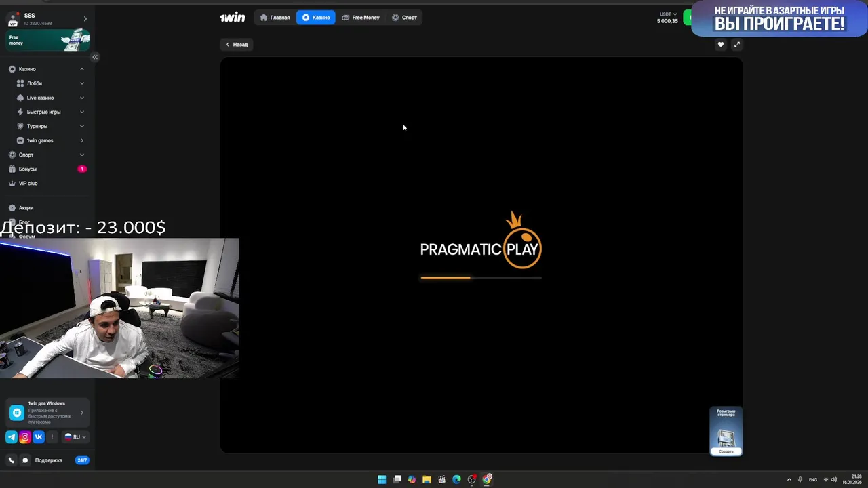The height and width of the screenshot is (488, 868).
Task: Show hidden system tray icons
Action: 789,480
